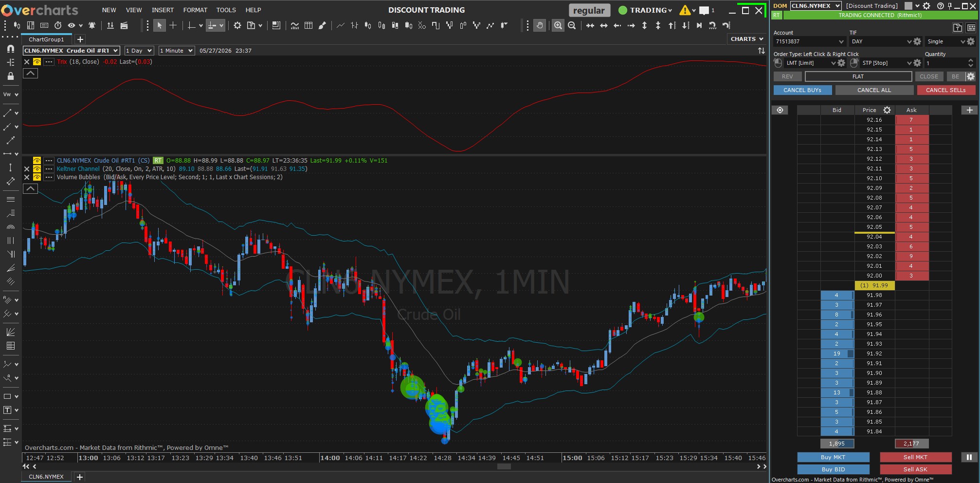The width and height of the screenshot is (980, 483).
Task: Switch to the ChartGroup1 tab
Action: (47, 39)
